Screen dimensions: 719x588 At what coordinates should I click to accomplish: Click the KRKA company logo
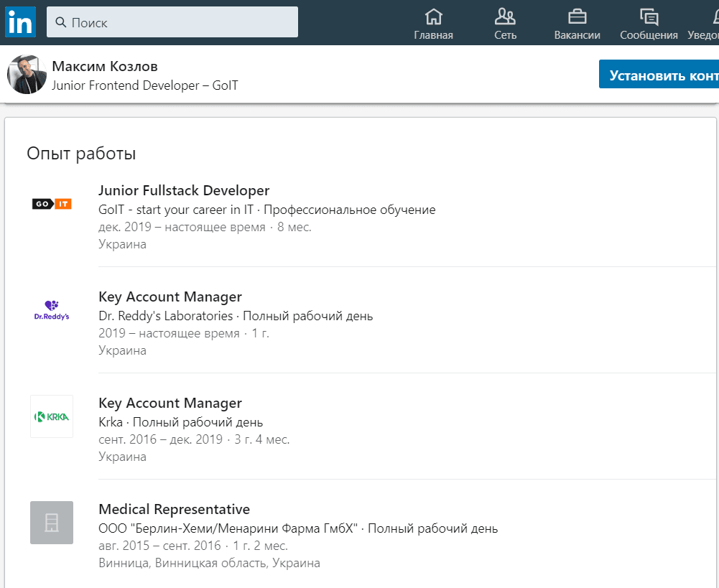pos(52,416)
